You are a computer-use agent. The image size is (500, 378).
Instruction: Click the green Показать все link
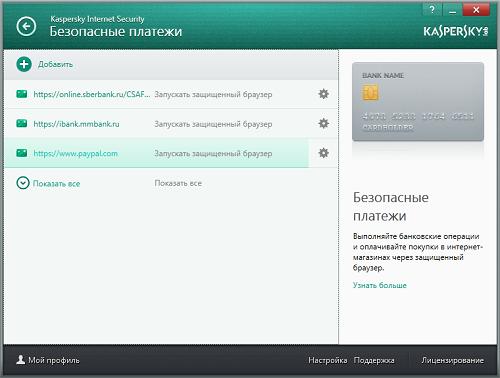coord(56,184)
